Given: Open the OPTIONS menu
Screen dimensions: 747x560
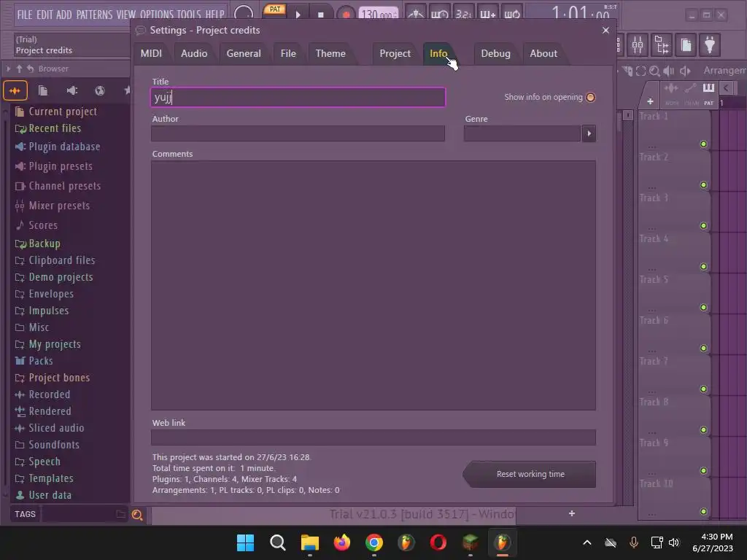Looking at the screenshot, I should tap(157, 15).
